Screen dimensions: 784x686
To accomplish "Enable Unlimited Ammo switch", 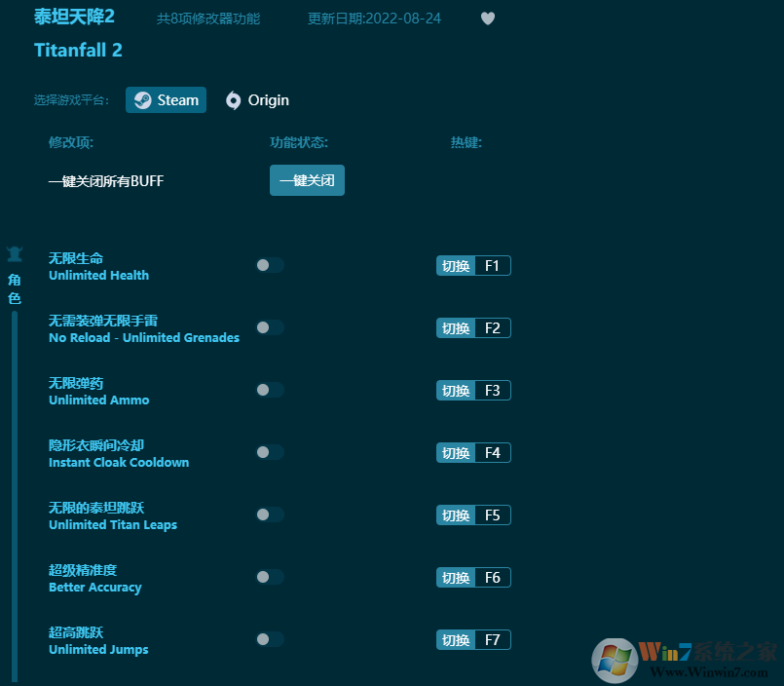I will click(x=270, y=390).
